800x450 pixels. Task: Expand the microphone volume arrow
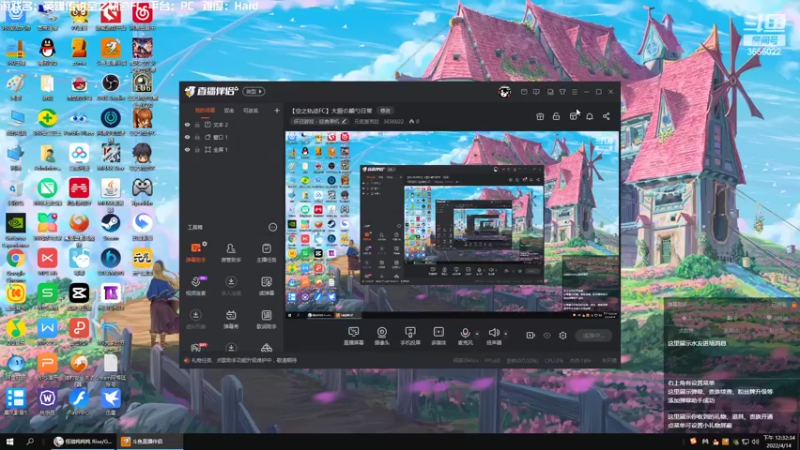(477, 334)
